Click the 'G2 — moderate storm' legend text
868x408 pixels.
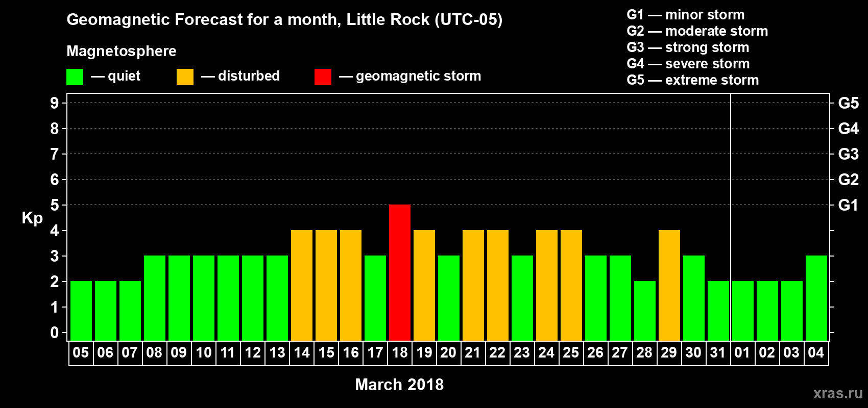tap(697, 31)
